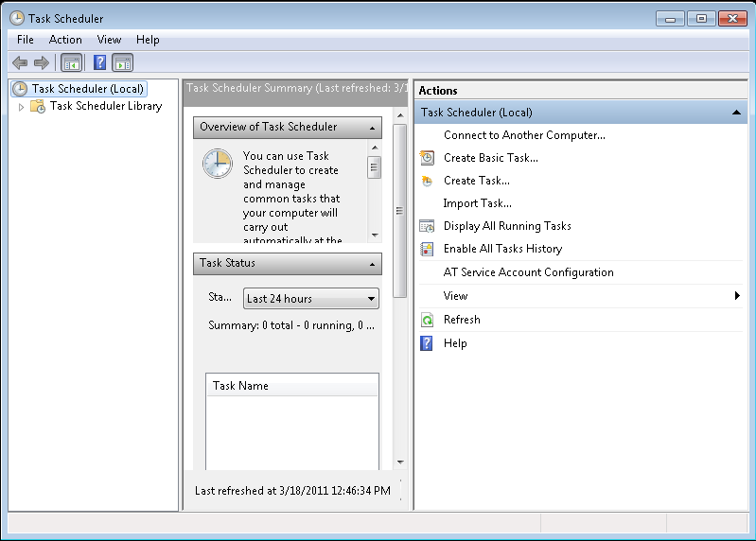Collapse the Overview of Task Scheduler section
Viewport: 756px width, 541px height.
click(x=372, y=128)
